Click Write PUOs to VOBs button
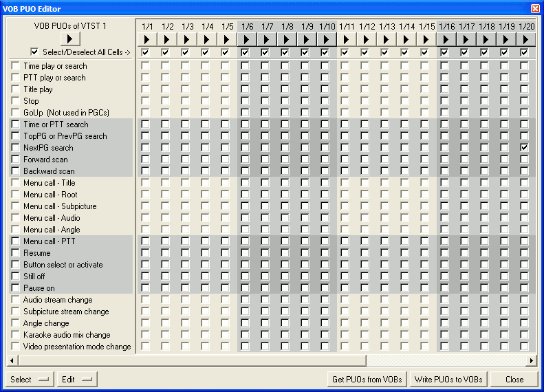Screen dimensions: 544x392 (x=448, y=379)
